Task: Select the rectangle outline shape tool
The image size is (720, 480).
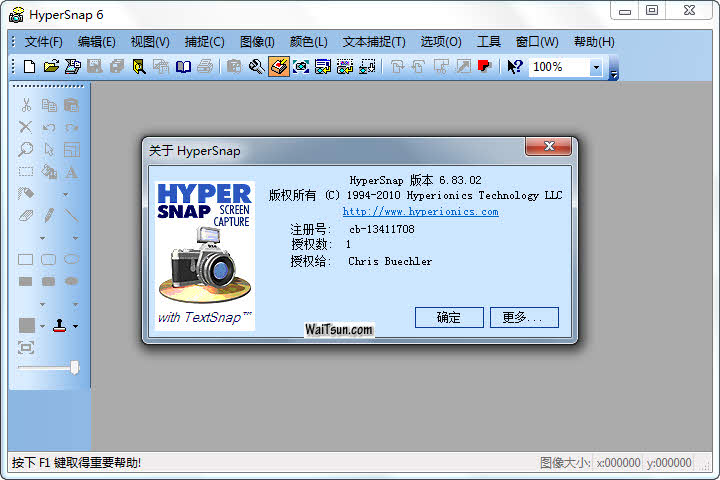Action: coord(26,259)
